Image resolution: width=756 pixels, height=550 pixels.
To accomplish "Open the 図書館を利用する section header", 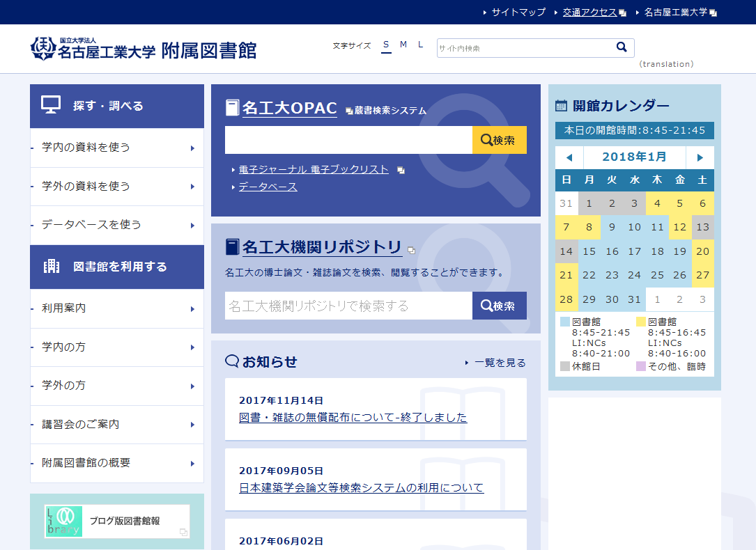I will 117,267.
